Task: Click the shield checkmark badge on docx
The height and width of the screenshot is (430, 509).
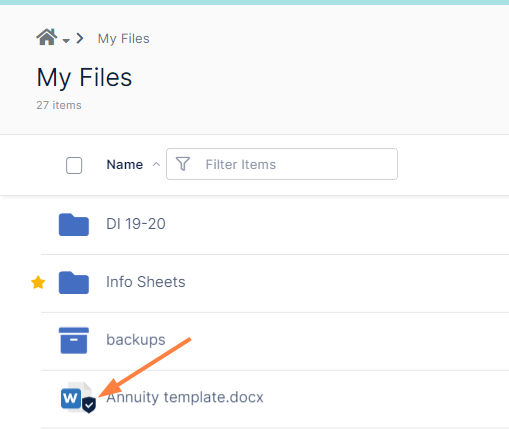Action: click(89, 405)
